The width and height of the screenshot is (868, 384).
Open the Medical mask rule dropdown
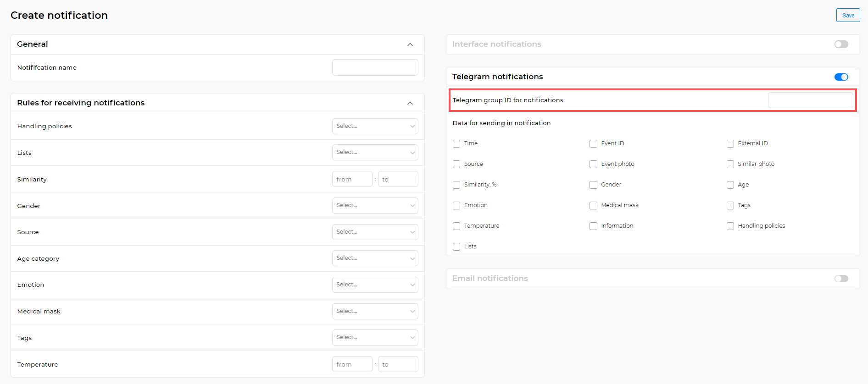375,311
